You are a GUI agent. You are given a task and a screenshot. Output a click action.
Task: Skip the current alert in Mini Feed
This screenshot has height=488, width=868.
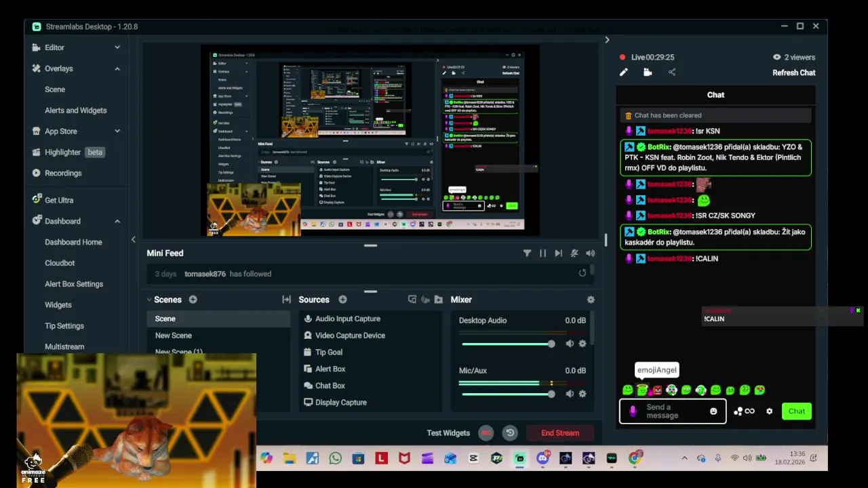click(558, 253)
